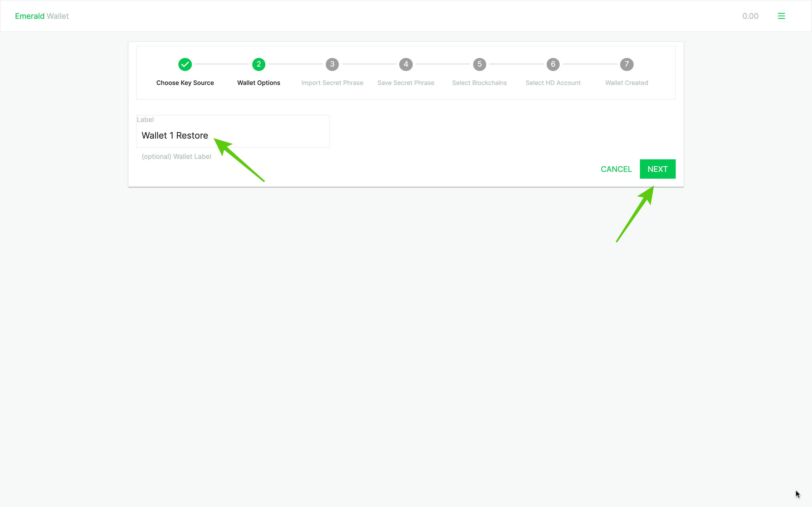Open the hamburger menu icon

point(781,16)
